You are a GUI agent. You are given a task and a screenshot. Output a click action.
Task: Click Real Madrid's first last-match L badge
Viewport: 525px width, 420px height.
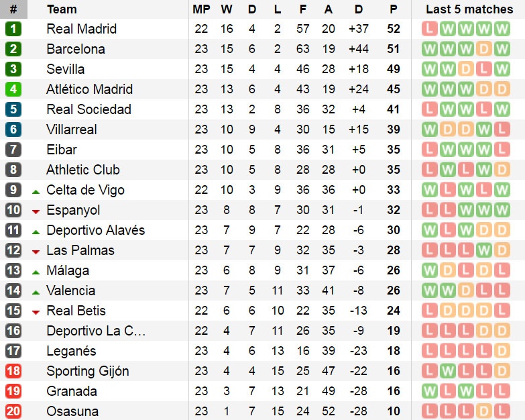(430, 29)
